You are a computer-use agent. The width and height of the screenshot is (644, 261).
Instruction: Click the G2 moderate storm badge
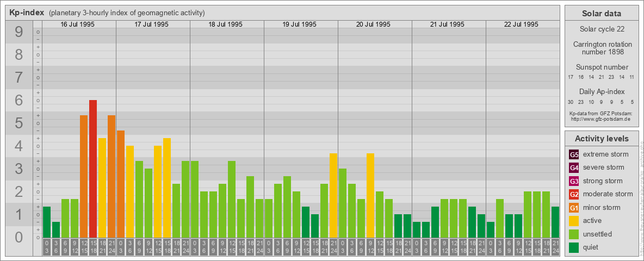click(574, 194)
